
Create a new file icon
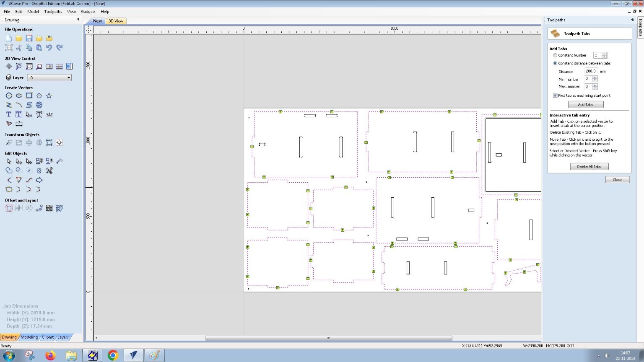pos(9,38)
